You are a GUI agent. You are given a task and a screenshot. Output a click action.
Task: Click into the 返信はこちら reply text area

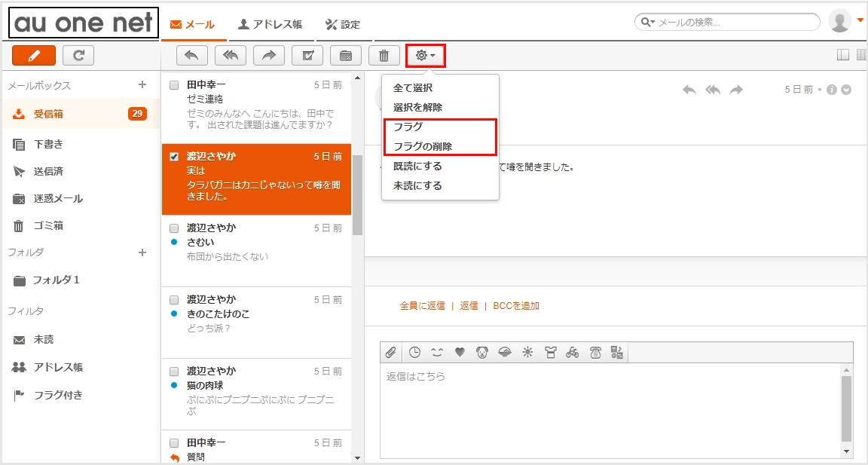click(x=610, y=410)
